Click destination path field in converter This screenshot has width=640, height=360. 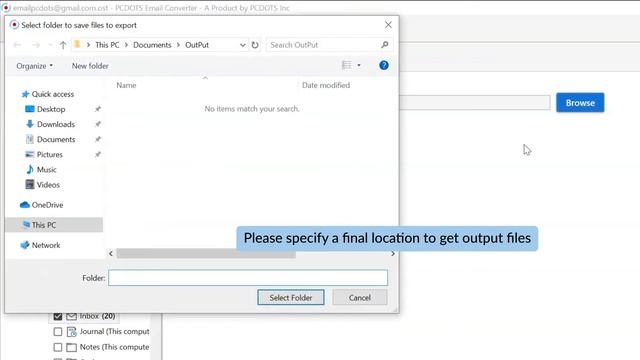pos(475,102)
